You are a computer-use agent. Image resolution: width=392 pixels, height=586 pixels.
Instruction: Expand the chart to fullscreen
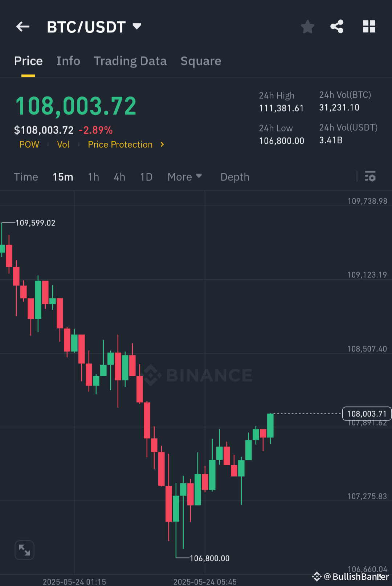(x=24, y=550)
